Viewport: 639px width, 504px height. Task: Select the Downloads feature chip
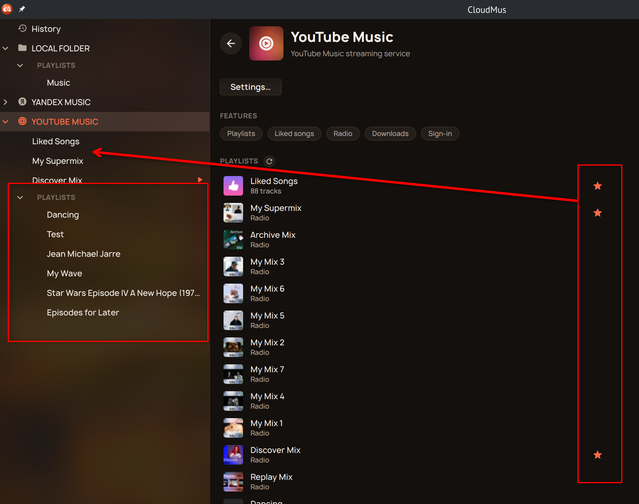click(x=390, y=134)
